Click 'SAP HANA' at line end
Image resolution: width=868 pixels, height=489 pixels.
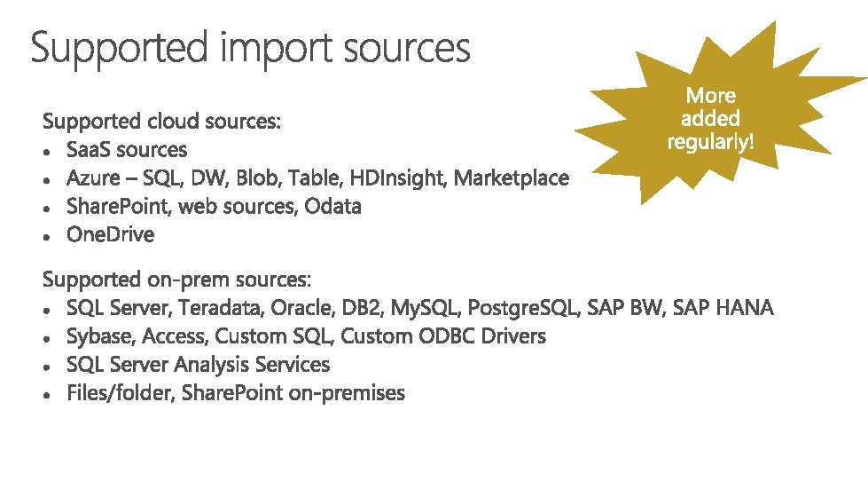[723, 307]
